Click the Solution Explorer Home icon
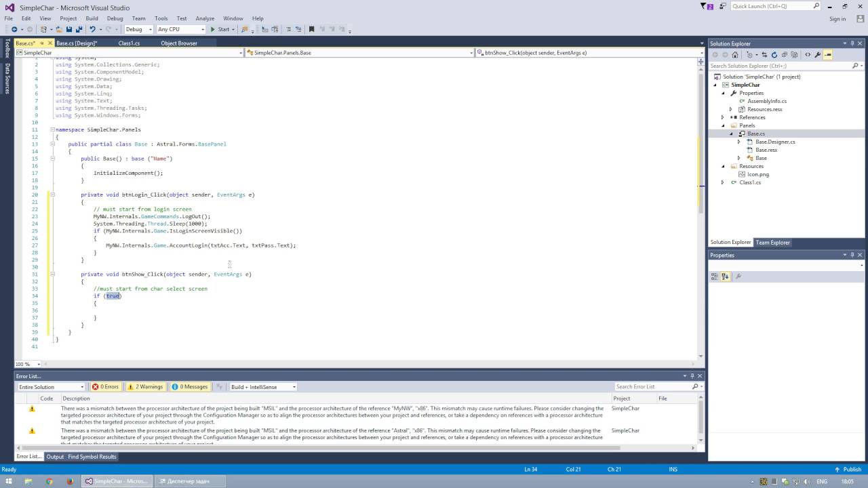Screen dimensions: 868x488 735,55
